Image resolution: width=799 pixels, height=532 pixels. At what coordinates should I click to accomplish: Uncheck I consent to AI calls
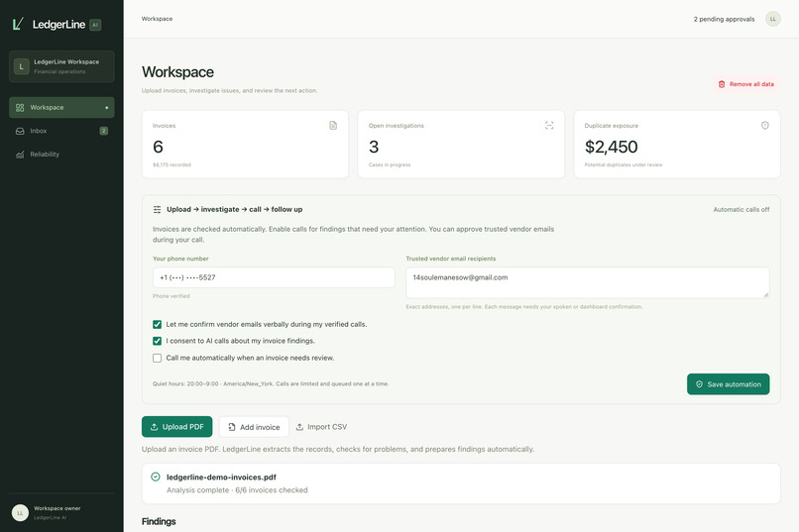point(157,341)
